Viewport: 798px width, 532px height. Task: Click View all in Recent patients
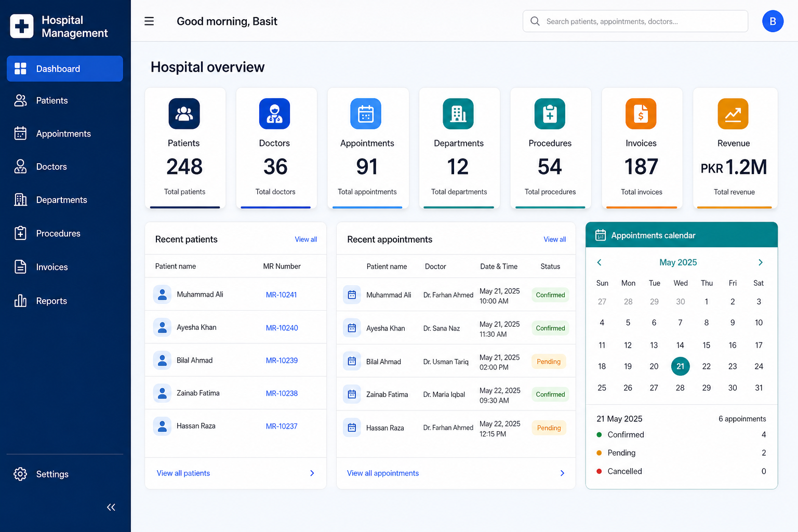point(306,240)
